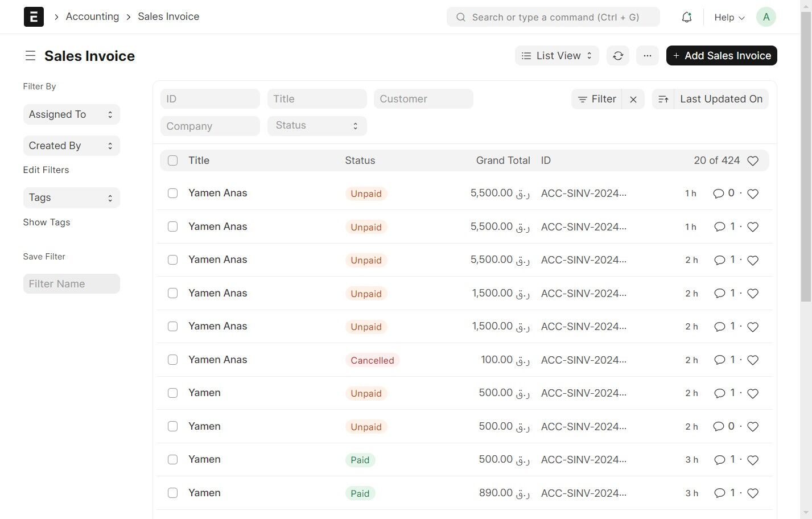Clear filters with the X icon
This screenshot has height=519, width=812.
coord(633,99)
